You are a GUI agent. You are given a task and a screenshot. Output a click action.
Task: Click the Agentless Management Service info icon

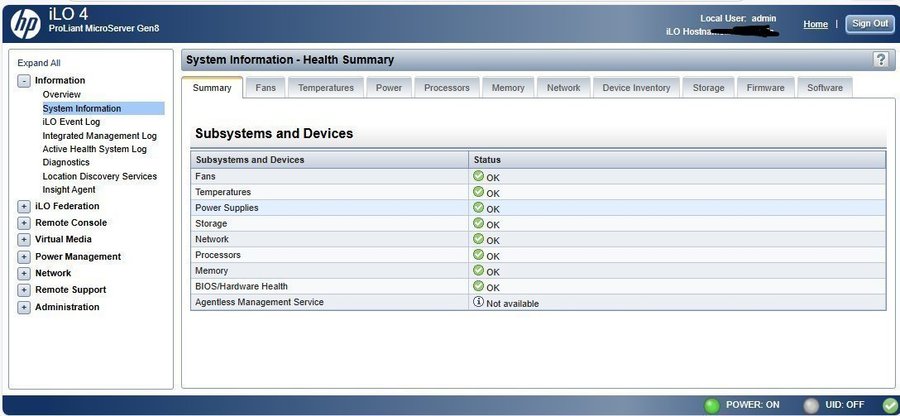pyautogui.click(x=478, y=302)
